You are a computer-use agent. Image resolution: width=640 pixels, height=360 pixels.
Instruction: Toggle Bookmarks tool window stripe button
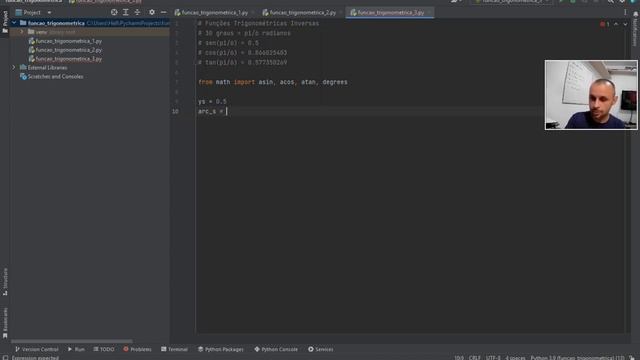(x=5, y=323)
